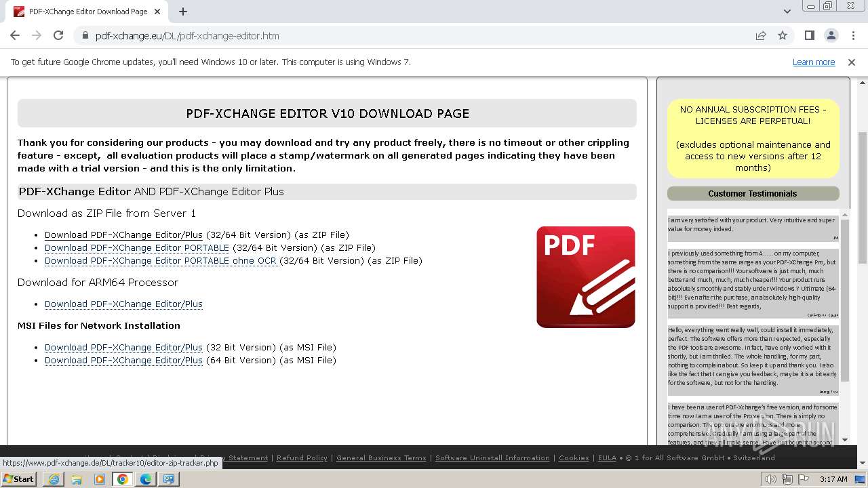This screenshot has height=488, width=868.
Task: Open the volume control tray icon
Action: 770,479
